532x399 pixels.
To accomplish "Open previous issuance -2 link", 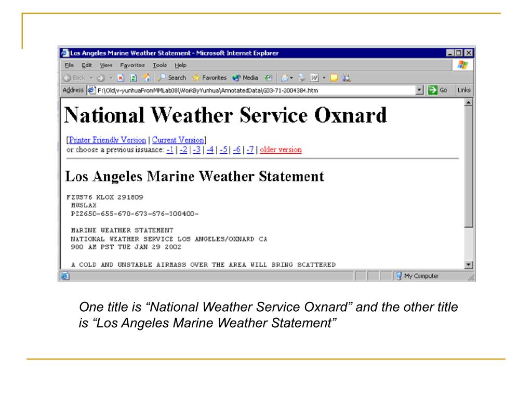I will click(183, 150).
